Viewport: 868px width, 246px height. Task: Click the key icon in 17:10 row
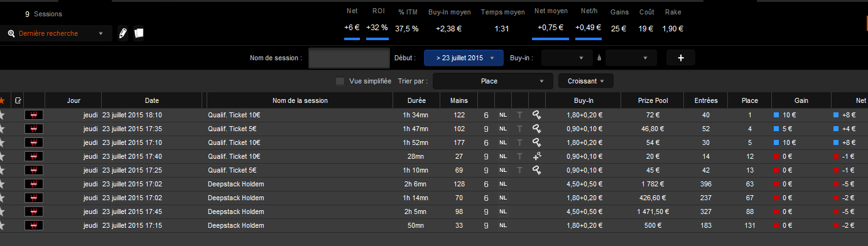point(537,142)
